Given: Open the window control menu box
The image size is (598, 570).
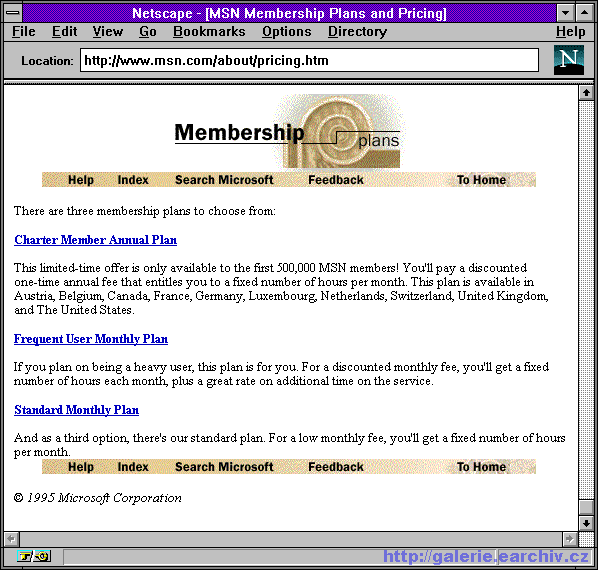Looking at the screenshot, I should pos(13,13).
